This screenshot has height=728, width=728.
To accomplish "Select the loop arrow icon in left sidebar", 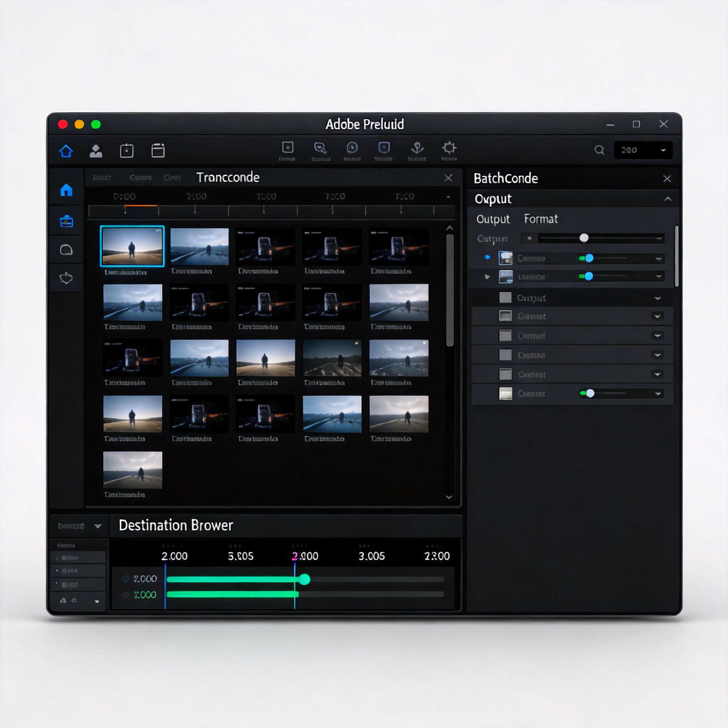I will coord(66,278).
